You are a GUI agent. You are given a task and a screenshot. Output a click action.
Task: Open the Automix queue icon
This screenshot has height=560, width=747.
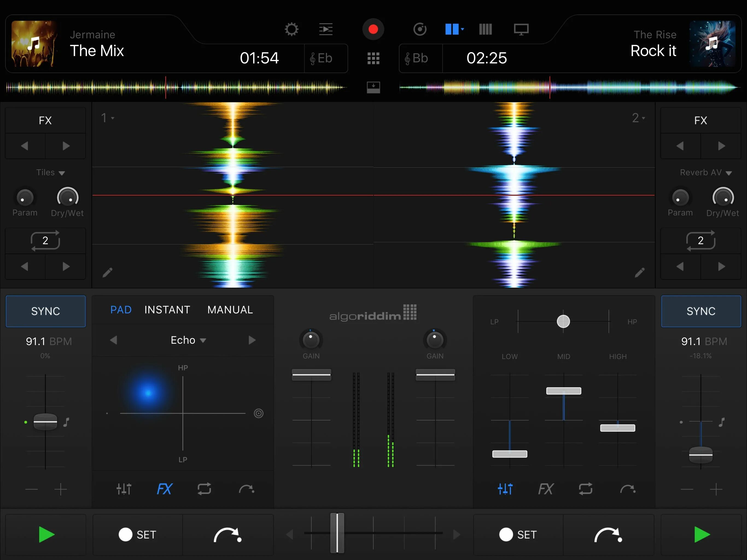coord(326,29)
